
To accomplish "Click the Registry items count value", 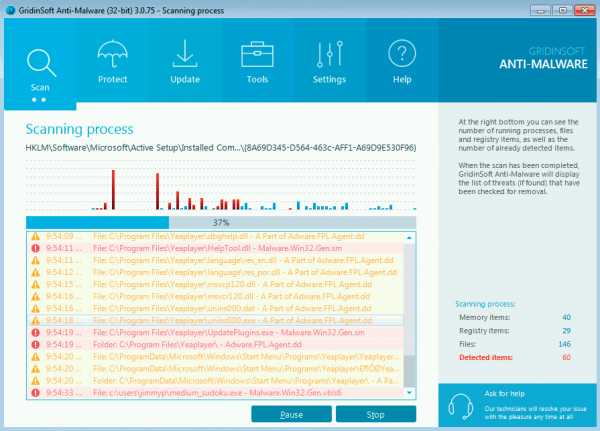I will pos(566,331).
